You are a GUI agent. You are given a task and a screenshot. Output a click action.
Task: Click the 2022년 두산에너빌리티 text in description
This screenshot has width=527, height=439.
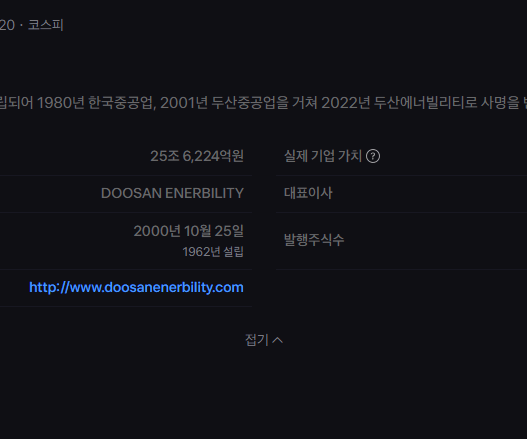click(399, 103)
